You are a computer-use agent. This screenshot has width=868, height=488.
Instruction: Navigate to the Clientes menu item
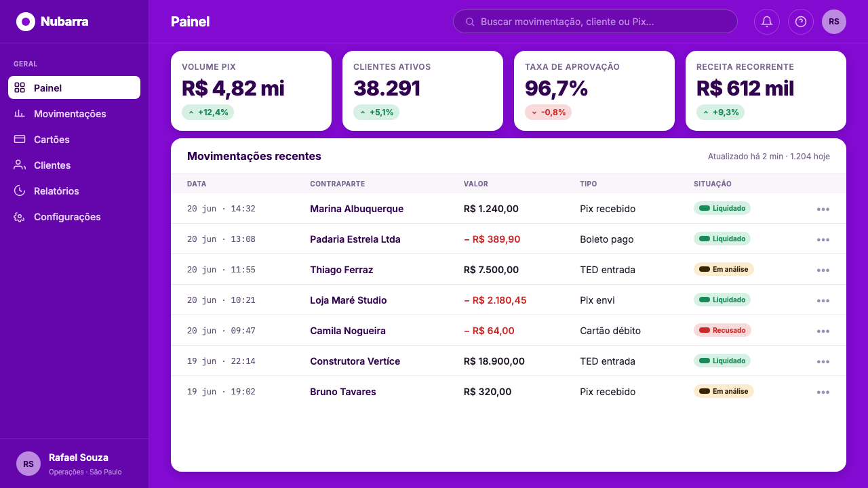(74, 165)
